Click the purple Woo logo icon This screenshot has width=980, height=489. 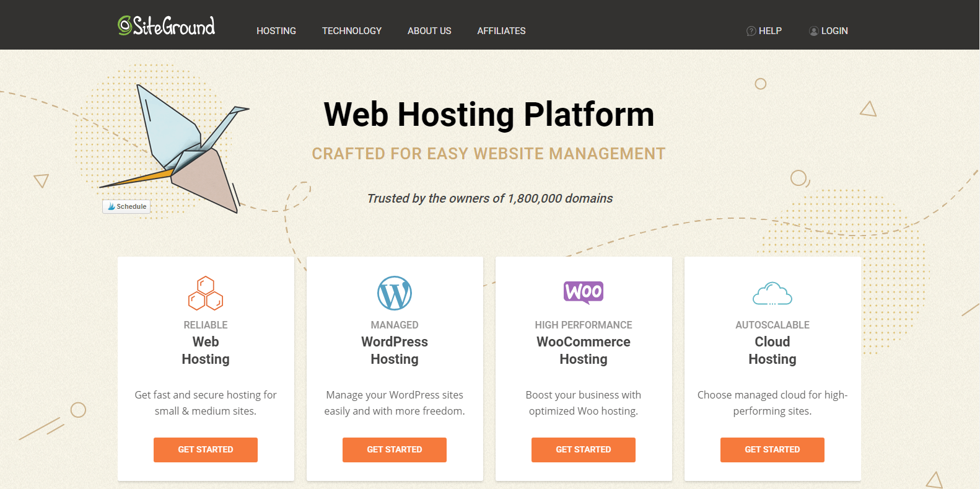coord(584,292)
